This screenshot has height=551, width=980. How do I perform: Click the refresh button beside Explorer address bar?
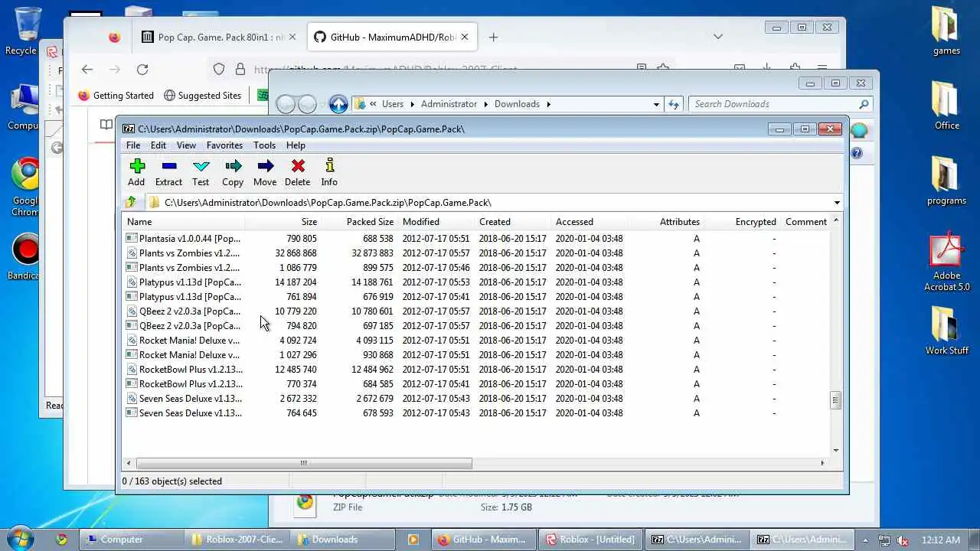tap(674, 104)
